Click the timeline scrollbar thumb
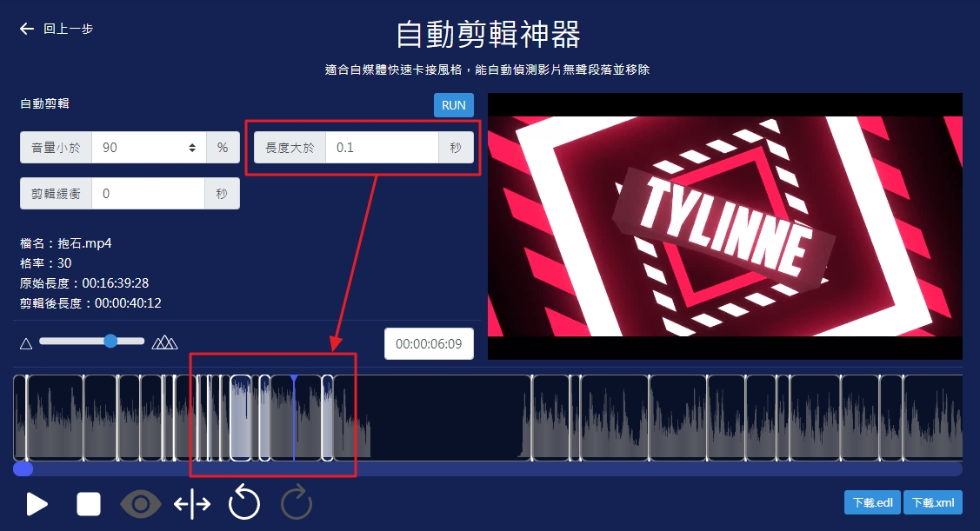Screen dimensions: 980x531 click(x=23, y=469)
